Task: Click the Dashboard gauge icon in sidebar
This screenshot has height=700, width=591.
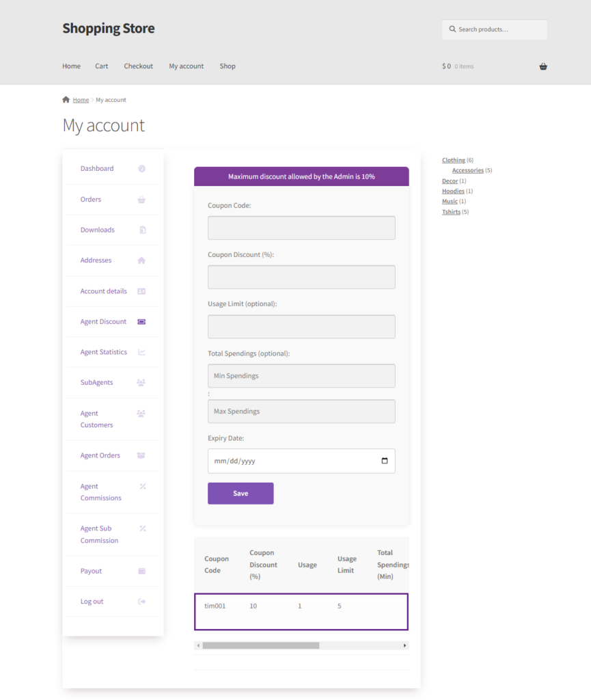Action: 142,168
